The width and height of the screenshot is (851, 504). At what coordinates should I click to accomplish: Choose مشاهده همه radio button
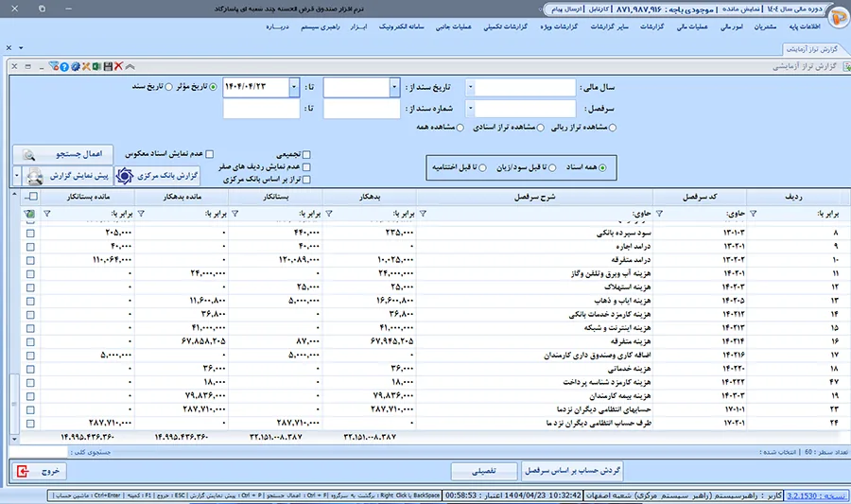(x=460, y=128)
